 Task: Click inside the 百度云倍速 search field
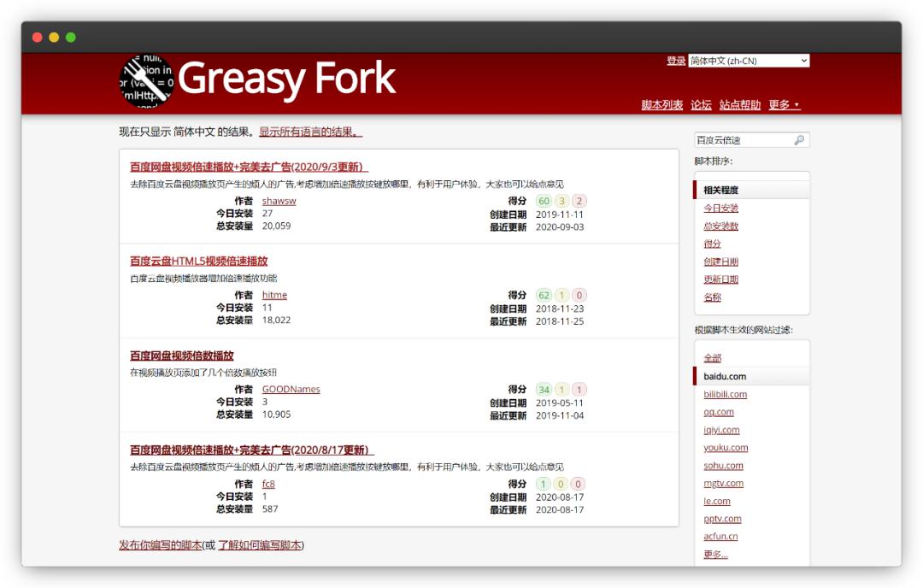[735, 138]
